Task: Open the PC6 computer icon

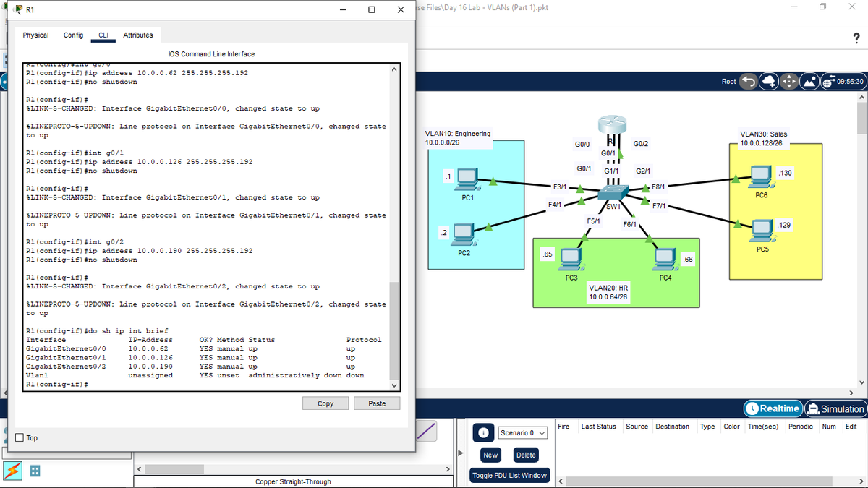Action: click(762, 177)
